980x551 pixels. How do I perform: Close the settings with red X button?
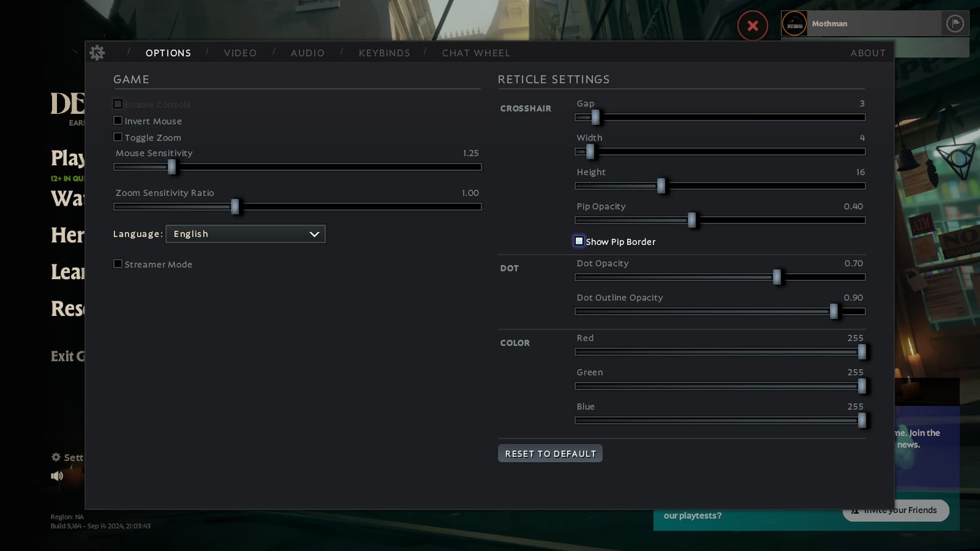click(752, 26)
